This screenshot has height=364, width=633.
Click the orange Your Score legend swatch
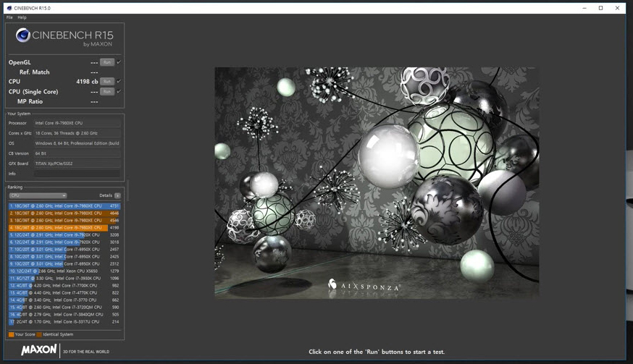[12, 334]
